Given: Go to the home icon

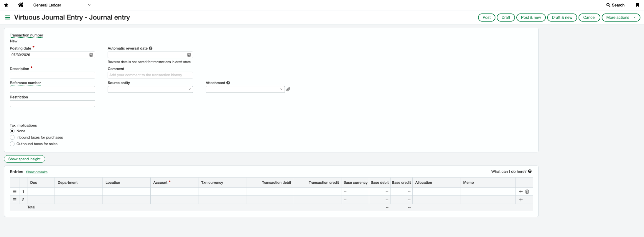Looking at the screenshot, I should [x=21, y=5].
